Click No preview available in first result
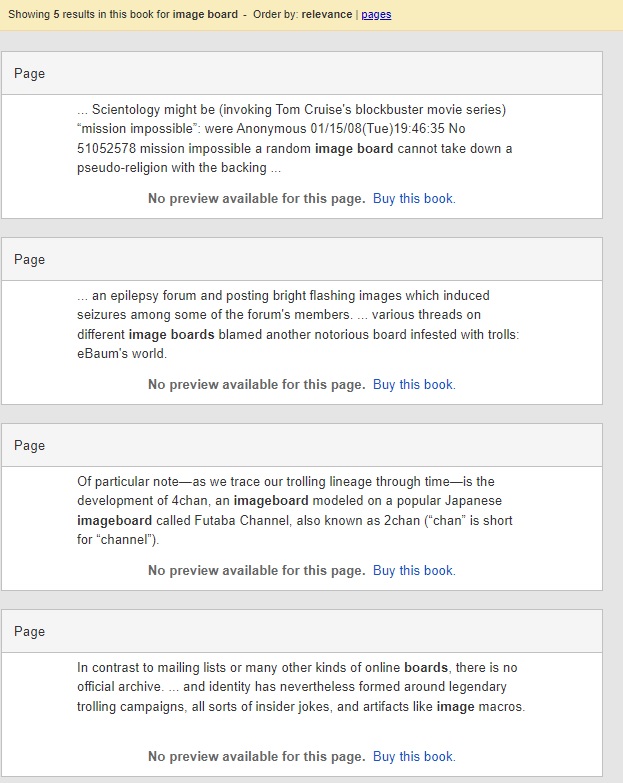Screen dimensions: 623x783 click(x=256, y=198)
